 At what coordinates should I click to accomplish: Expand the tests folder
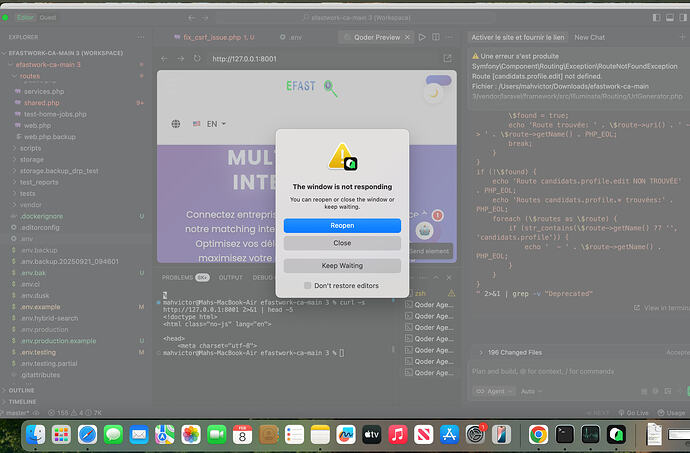point(27,194)
